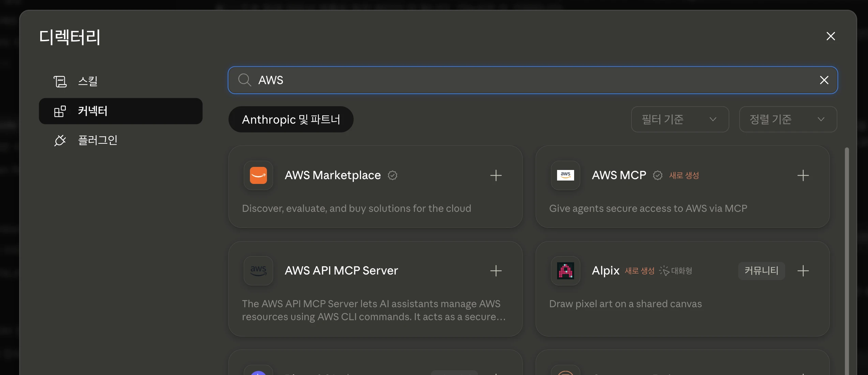Viewport: 868px width, 375px height.
Task: Close the 디렉터리 dialog
Action: click(830, 36)
